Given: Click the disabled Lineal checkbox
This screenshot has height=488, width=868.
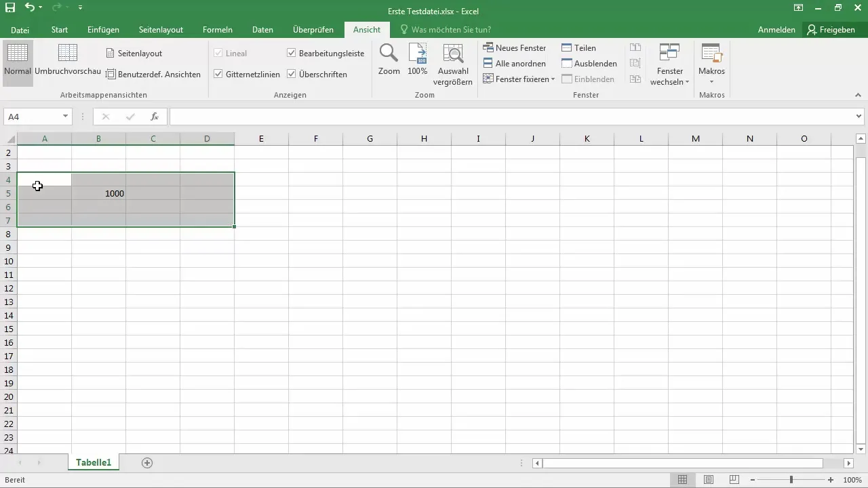Looking at the screenshot, I should point(218,53).
